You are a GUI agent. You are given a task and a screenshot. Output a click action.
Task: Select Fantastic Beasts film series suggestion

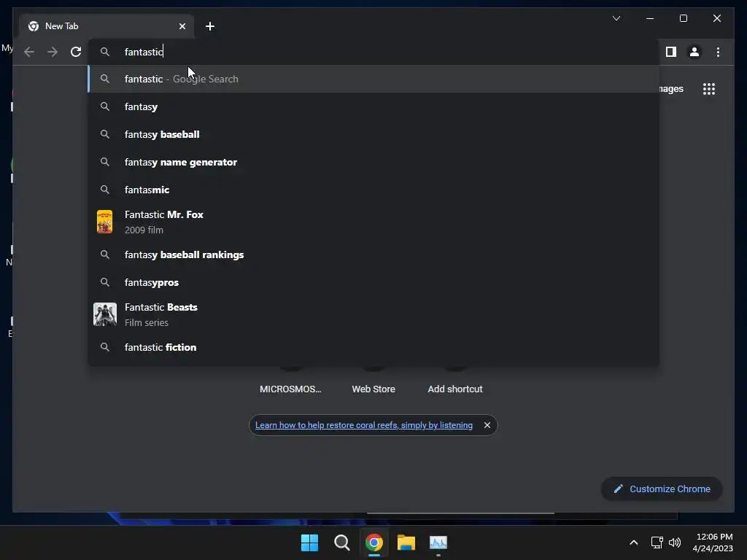[374, 315]
